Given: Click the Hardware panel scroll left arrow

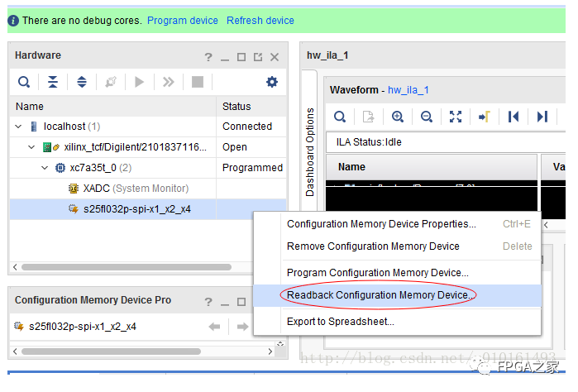Looking at the screenshot, I should 15,267.
